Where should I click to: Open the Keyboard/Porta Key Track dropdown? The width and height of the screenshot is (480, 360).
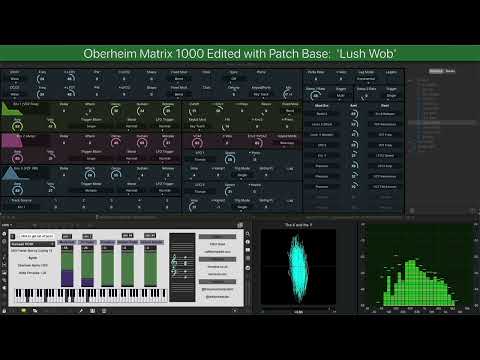pos(261,94)
